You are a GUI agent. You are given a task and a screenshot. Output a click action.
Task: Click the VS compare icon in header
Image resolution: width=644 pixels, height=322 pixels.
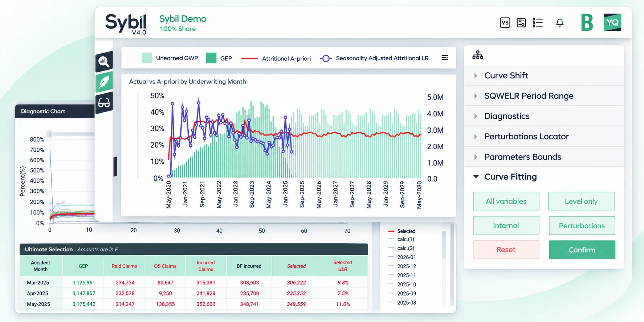coord(505,23)
